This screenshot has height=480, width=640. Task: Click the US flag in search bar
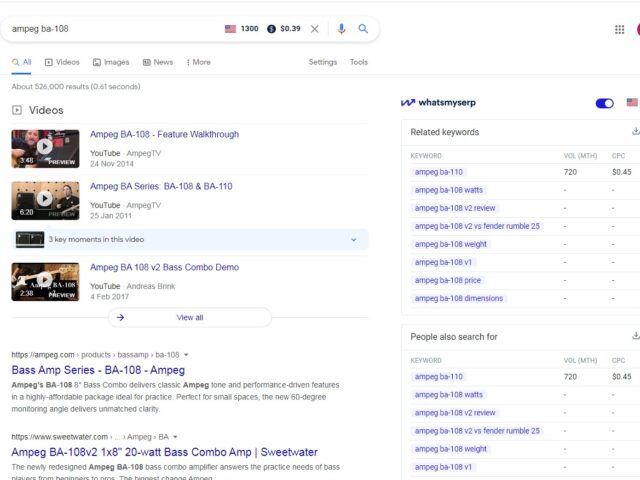coord(230,29)
